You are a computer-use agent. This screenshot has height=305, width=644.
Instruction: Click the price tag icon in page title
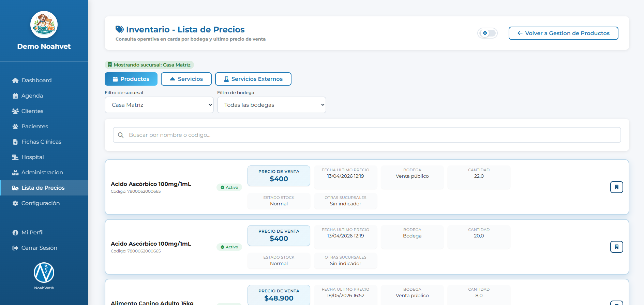point(120,29)
